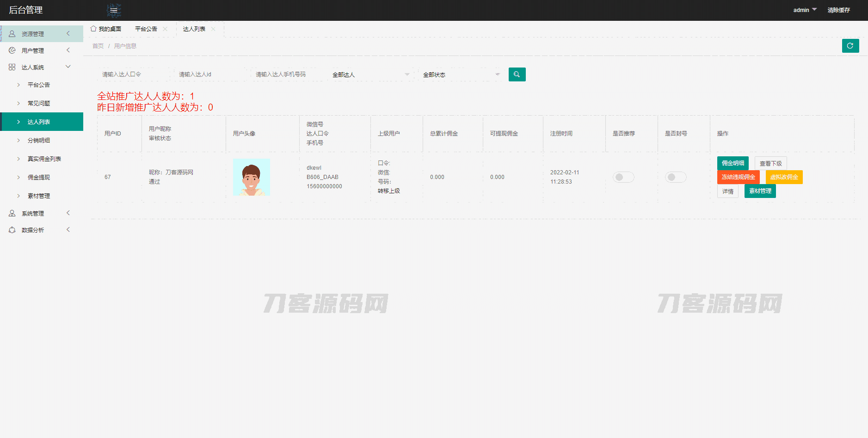Screen dimensions: 868x438
Task: Click the 转移上级 link
Action: click(388, 191)
